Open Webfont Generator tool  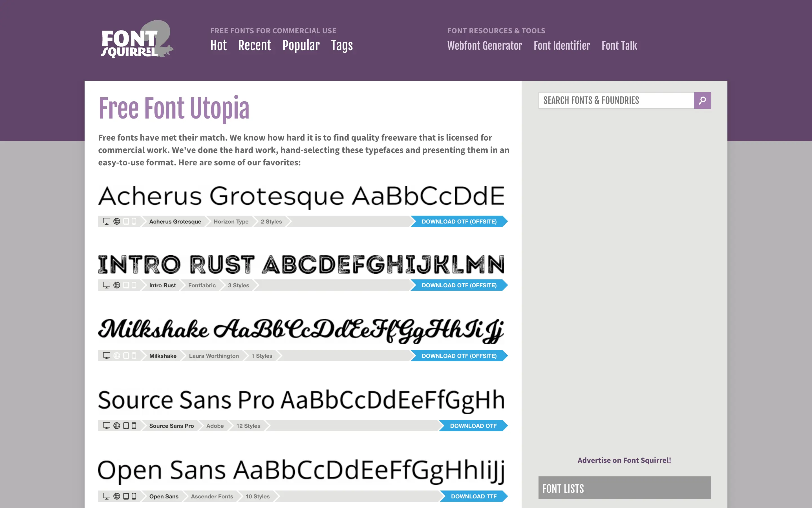(x=484, y=45)
